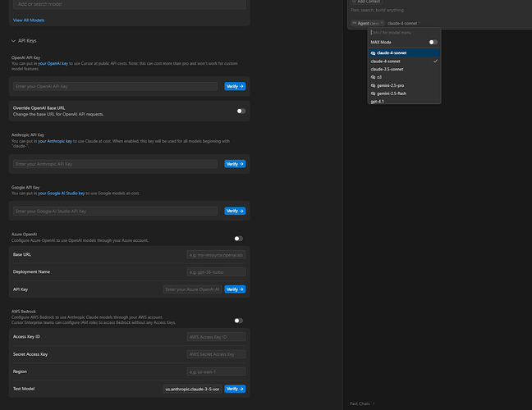The width and height of the screenshot is (532, 410).
Task: Verify the Anthropic API key
Action: (x=235, y=164)
